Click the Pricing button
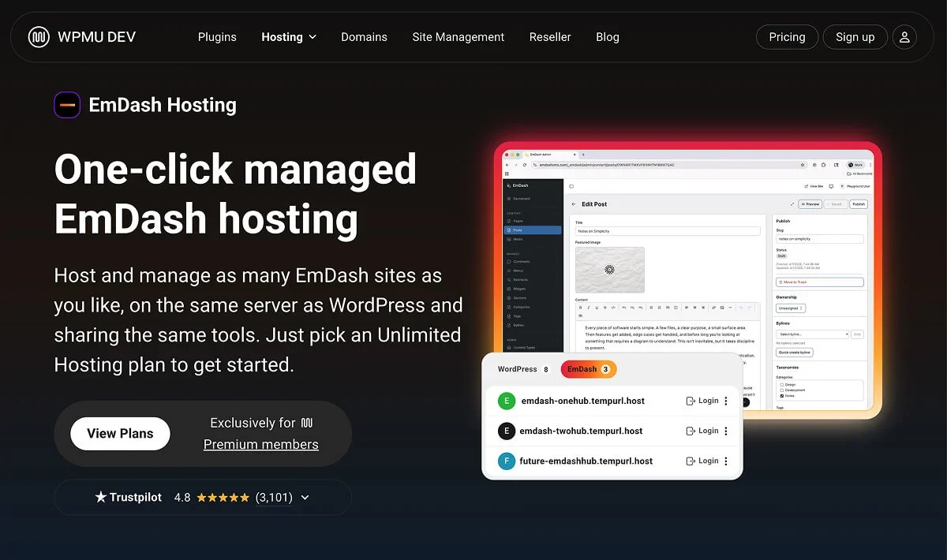The image size is (947, 560). tap(787, 37)
